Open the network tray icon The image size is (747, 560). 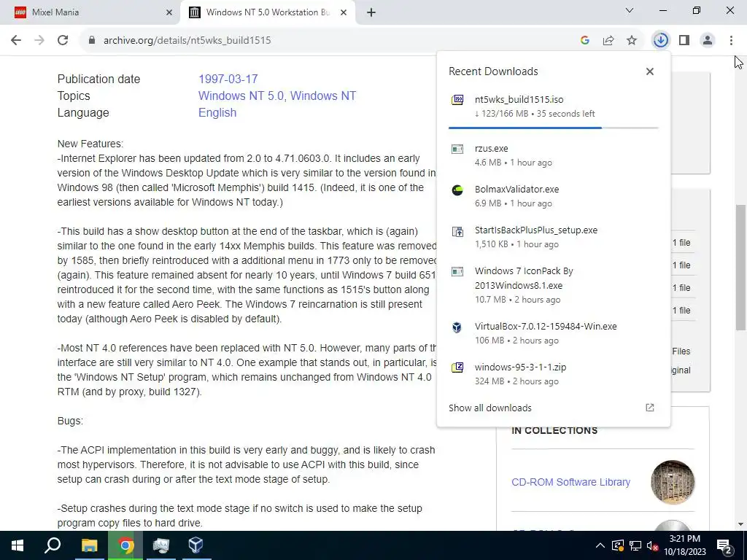tap(635, 545)
